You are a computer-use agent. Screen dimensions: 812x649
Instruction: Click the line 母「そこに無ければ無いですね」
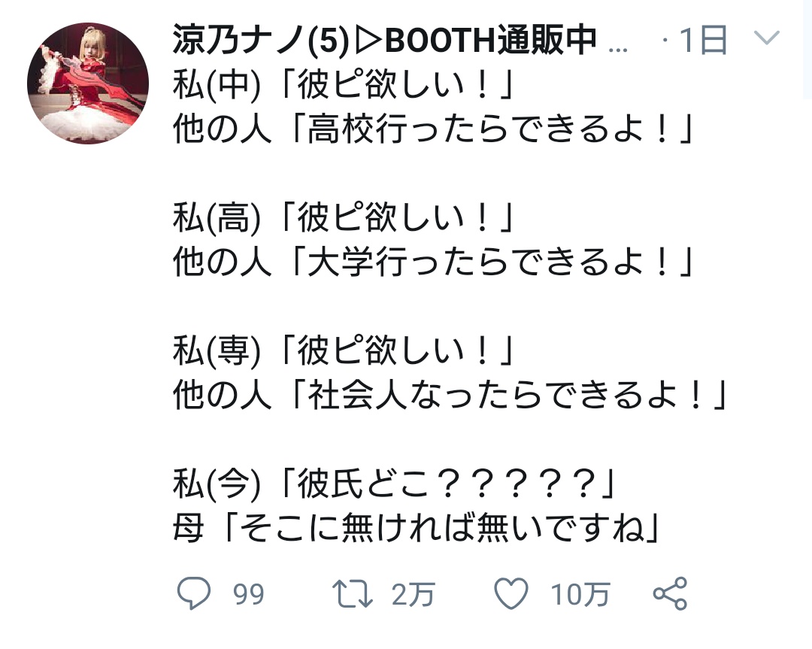point(417,528)
